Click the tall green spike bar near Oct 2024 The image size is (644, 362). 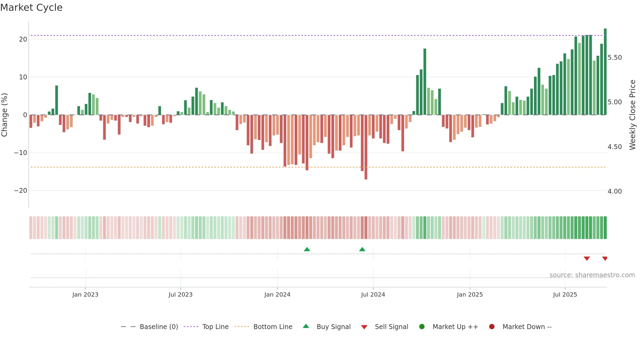click(425, 82)
